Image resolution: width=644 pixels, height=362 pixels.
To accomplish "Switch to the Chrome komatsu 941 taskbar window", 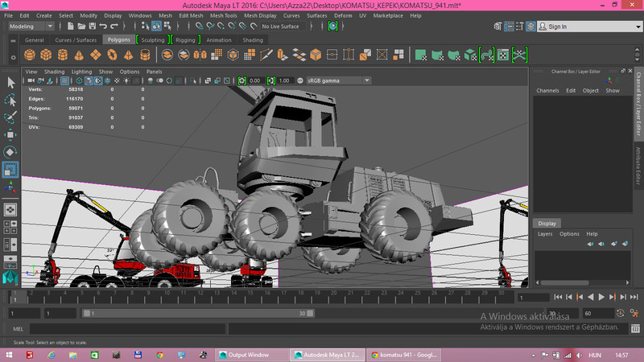I will (x=403, y=355).
